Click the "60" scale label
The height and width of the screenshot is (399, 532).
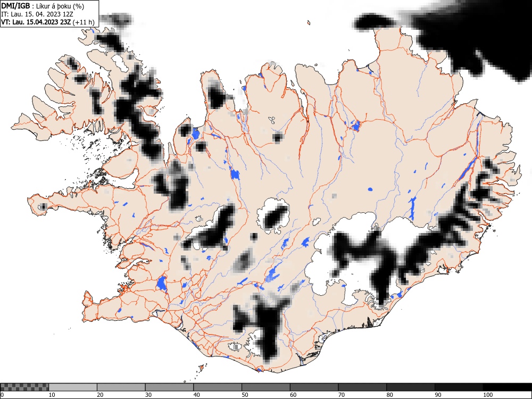(x=293, y=395)
